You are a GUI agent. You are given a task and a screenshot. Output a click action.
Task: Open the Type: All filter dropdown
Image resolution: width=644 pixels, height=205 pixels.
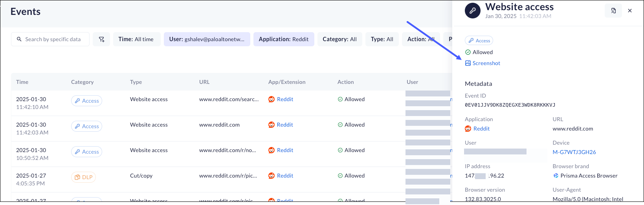(382, 39)
